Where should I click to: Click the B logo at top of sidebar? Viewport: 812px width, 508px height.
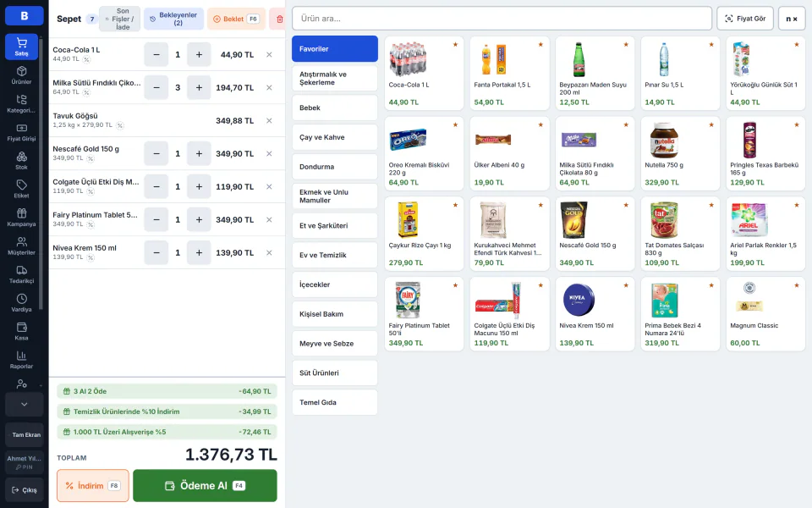click(x=24, y=15)
